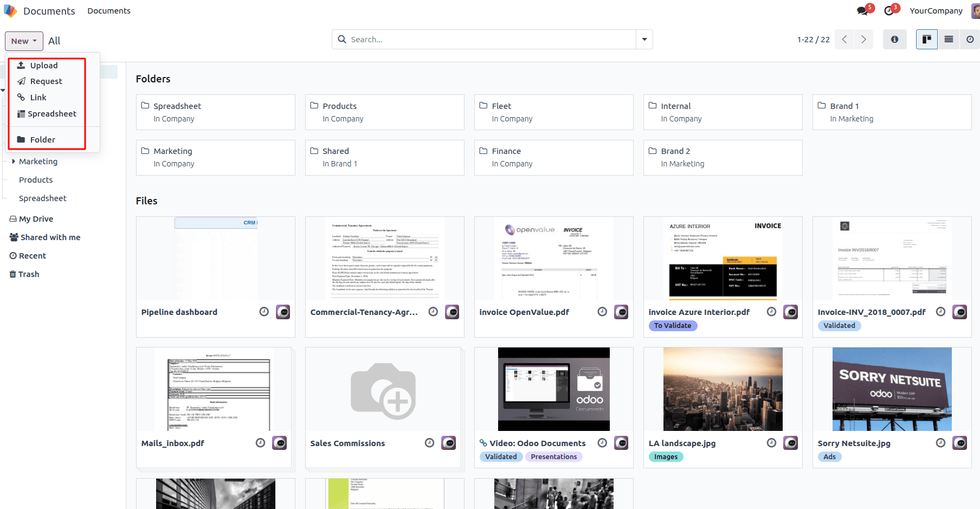Click the Documents breadcrumb menu item
Image resolution: width=980 pixels, height=509 pixels.
[x=109, y=11]
